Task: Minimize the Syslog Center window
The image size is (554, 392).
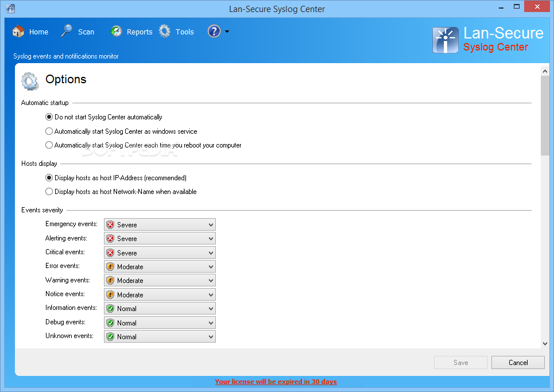Action: coord(501,7)
